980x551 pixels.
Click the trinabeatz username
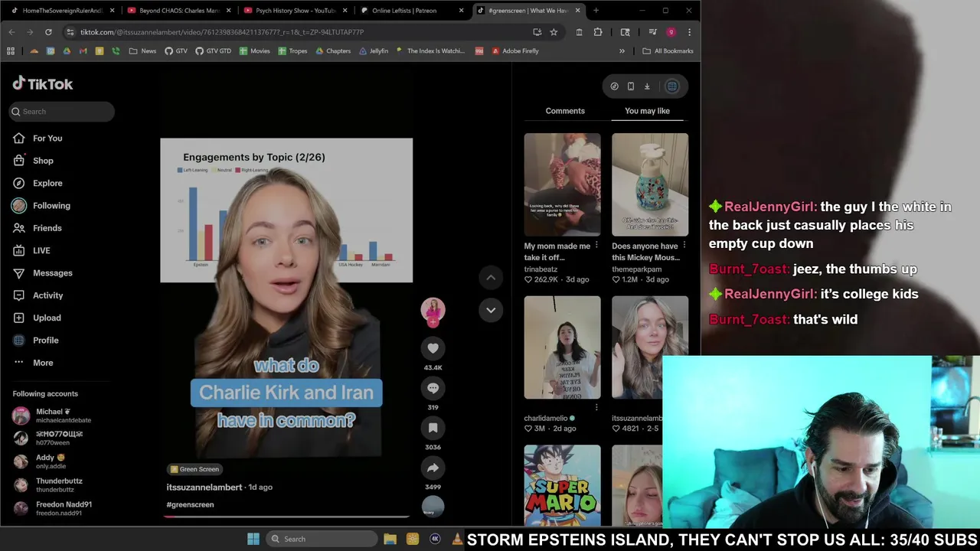541,269
